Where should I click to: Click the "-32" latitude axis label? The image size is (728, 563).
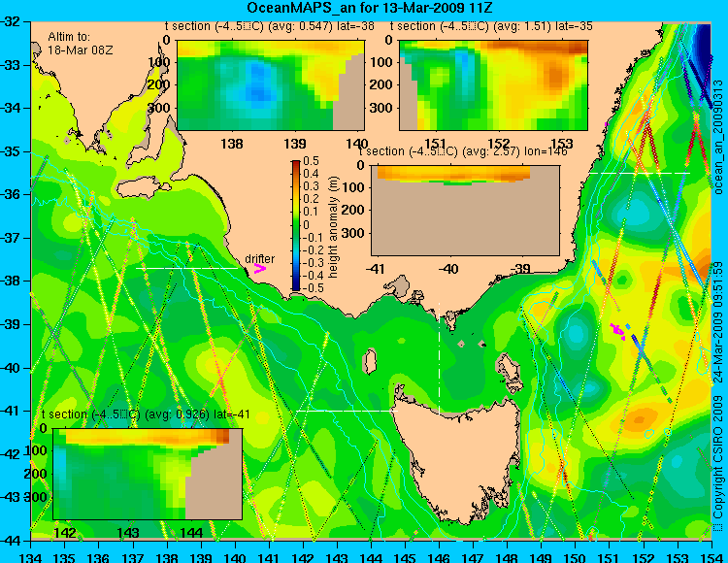tap(11, 21)
